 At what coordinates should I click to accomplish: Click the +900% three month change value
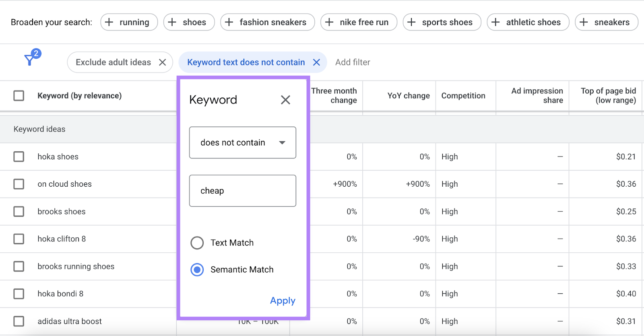point(345,184)
